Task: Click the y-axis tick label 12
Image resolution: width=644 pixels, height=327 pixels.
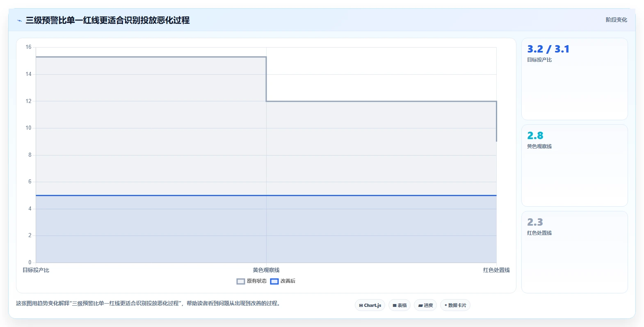Action: click(x=28, y=101)
